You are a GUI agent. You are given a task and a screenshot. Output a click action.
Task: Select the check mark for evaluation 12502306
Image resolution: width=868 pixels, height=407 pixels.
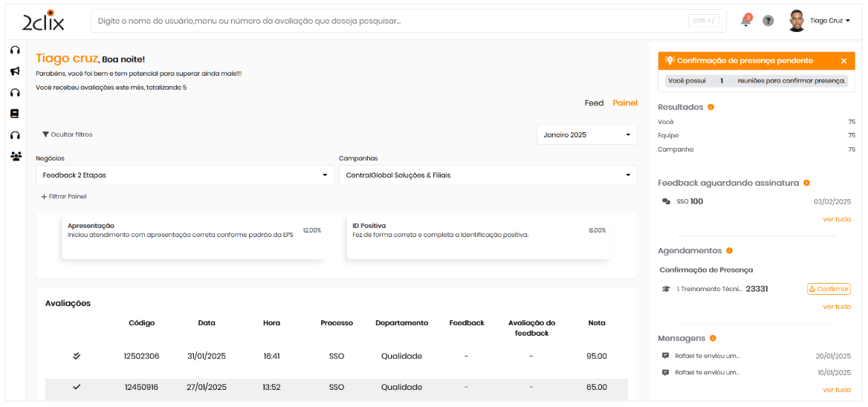(77, 356)
